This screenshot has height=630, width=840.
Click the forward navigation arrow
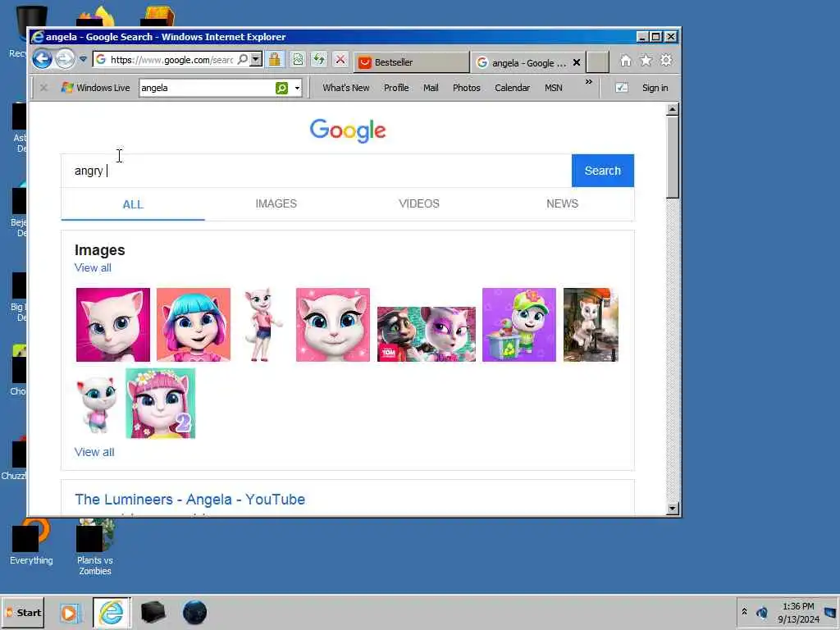click(65, 59)
